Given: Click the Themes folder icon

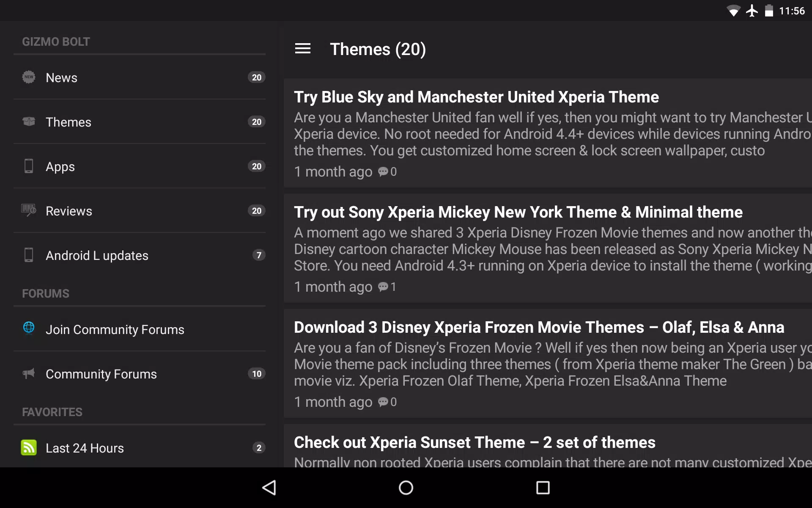Looking at the screenshot, I should pyautogui.click(x=28, y=122).
